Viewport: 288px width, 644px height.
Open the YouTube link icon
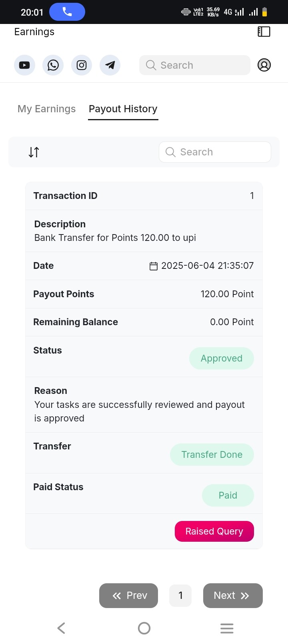24,65
